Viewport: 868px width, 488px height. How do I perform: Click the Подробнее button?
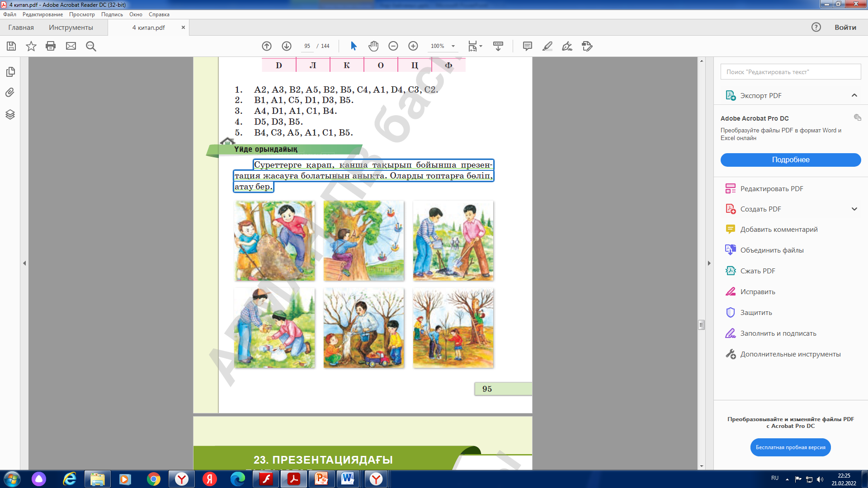[x=790, y=160]
